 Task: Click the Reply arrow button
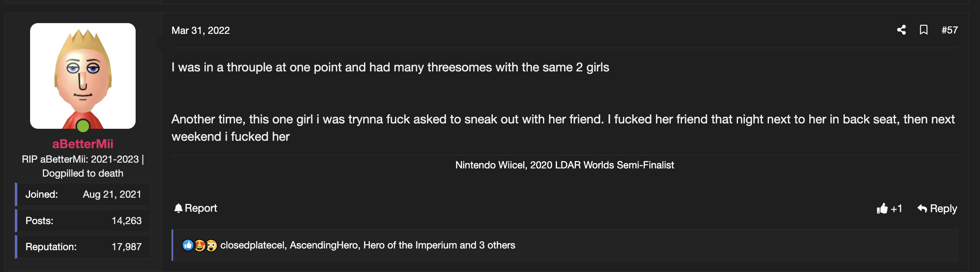click(937, 209)
